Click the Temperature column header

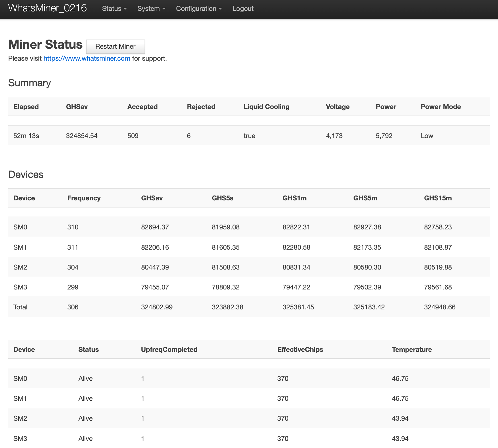(412, 350)
